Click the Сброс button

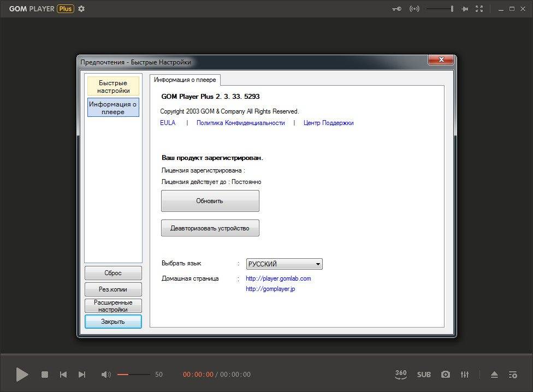(113, 273)
